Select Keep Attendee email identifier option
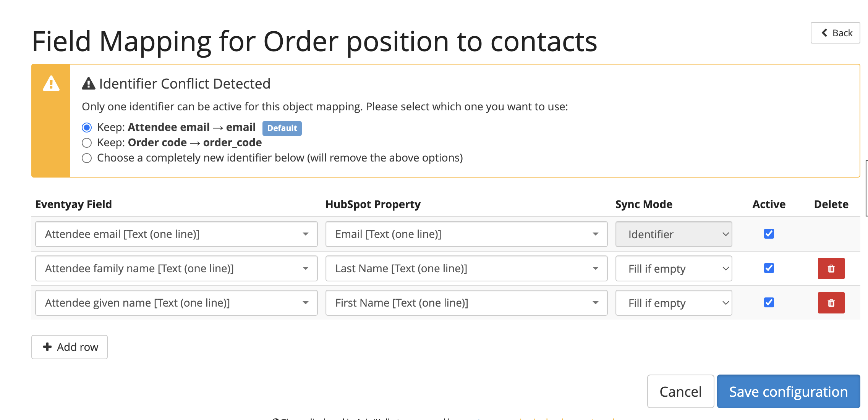 point(87,127)
